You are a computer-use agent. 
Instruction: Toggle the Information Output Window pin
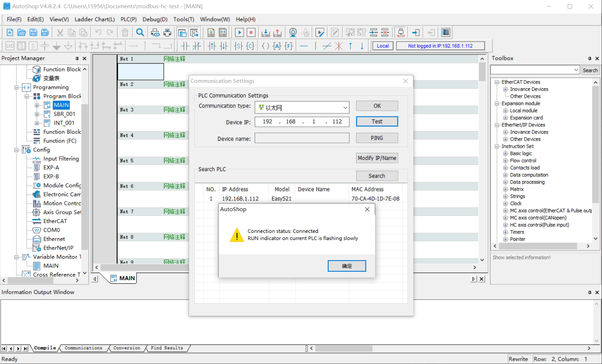coord(589,292)
